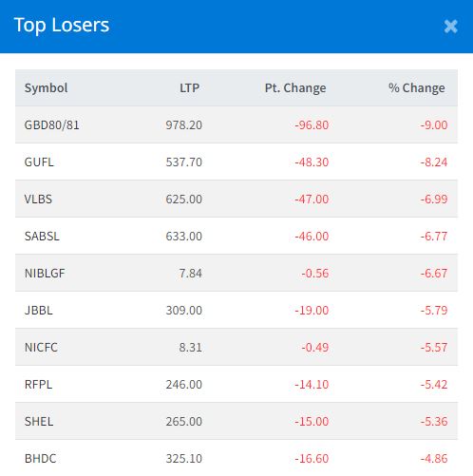Image resolution: width=473 pixels, height=476 pixels.
Task: Select the -9.00 percent change value
Action: click(434, 125)
